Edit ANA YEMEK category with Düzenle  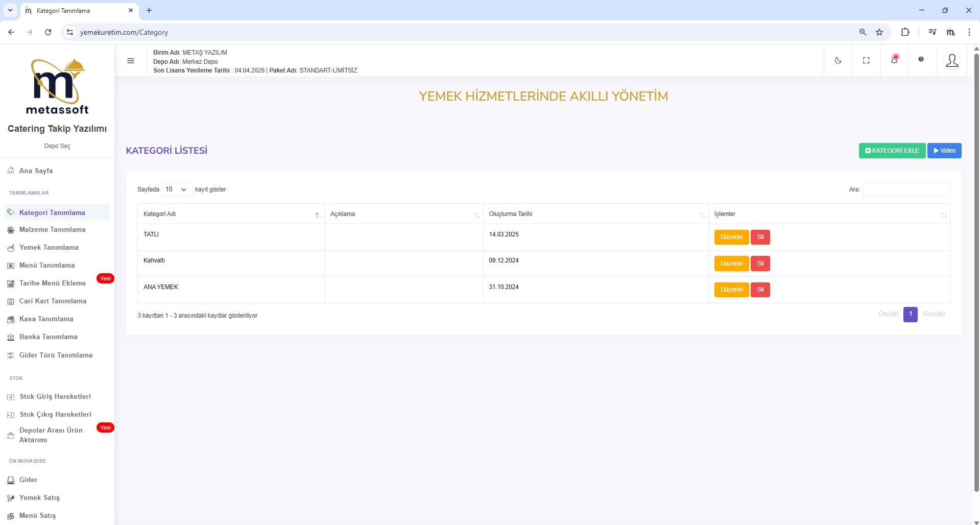[731, 290]
